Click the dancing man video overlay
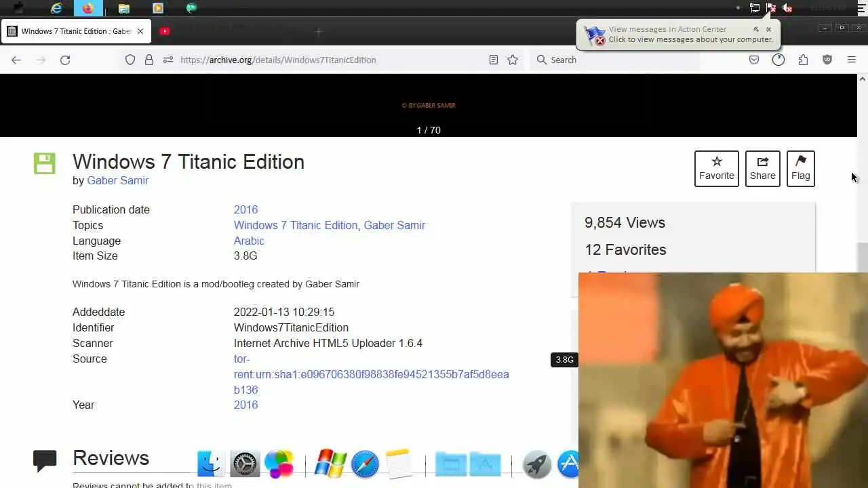 (723, 380)
